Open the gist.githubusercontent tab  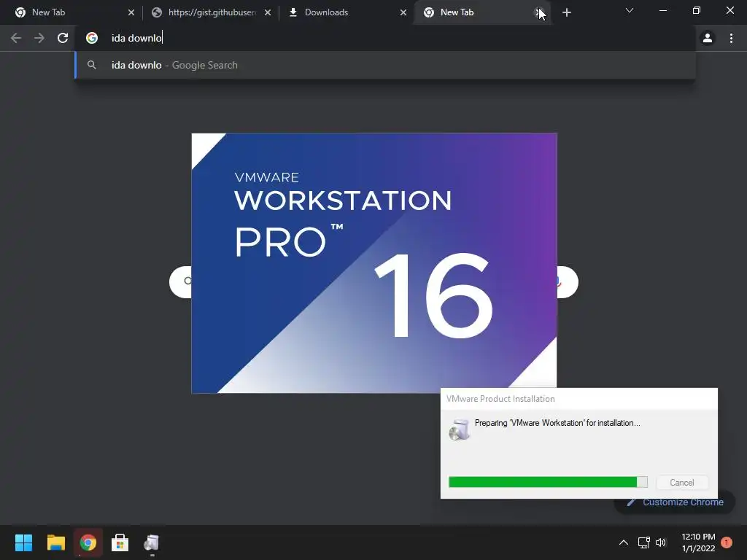point(211,12)
